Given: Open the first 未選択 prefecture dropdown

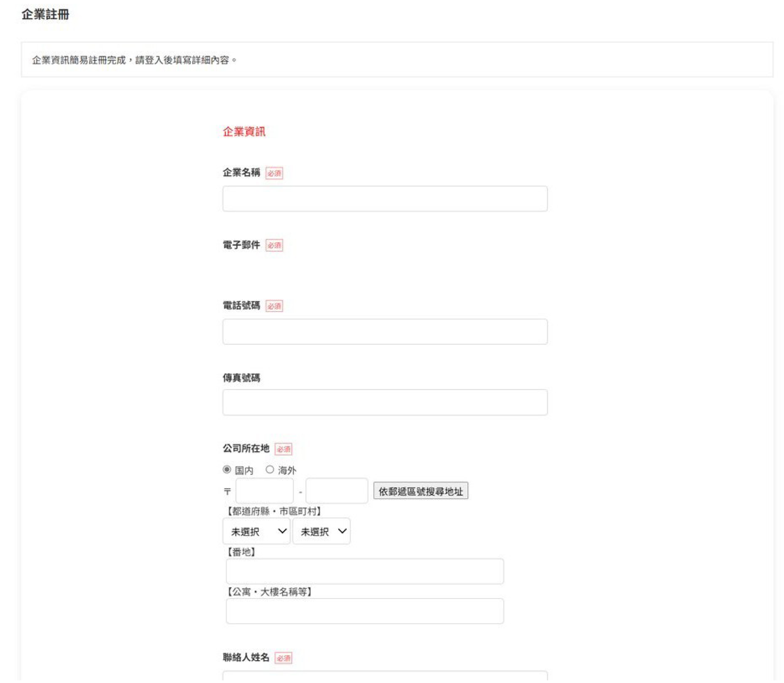Looking at the screenshot, I should click(x=256, y=531).
